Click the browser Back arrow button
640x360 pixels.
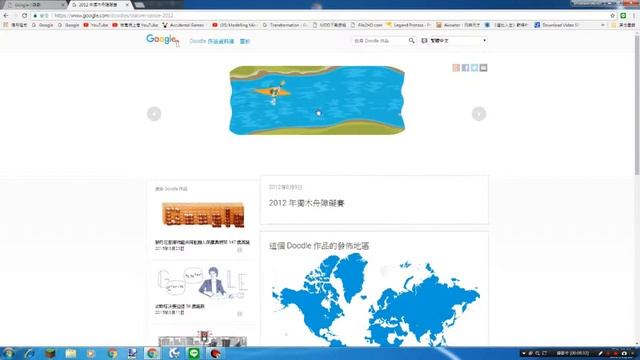click(x=6, y=16)
